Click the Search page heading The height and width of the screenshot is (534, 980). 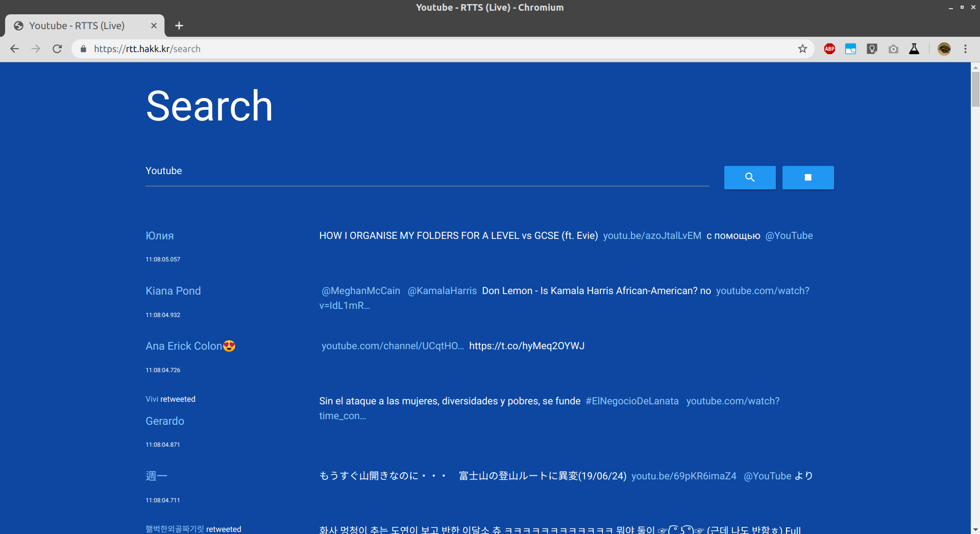[209, 106]
